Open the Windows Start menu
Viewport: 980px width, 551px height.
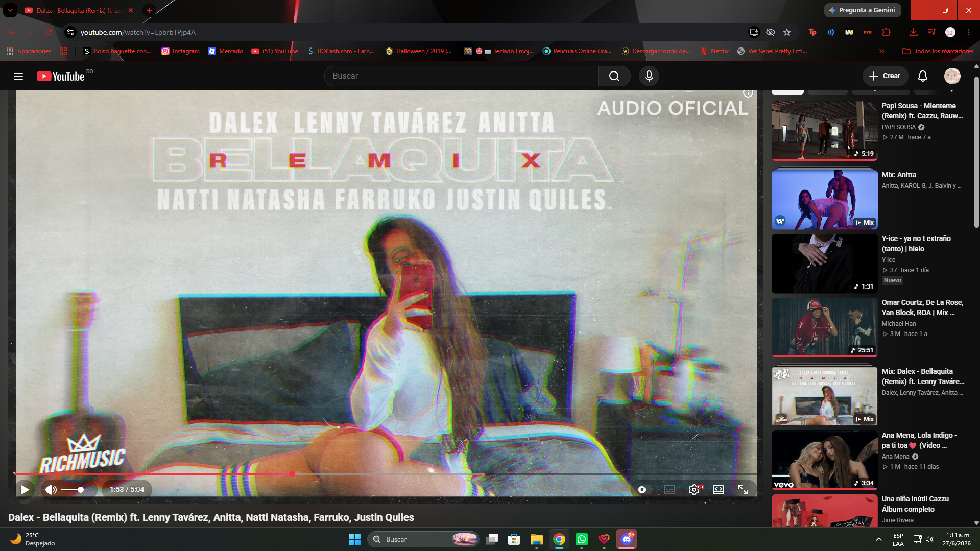click(x=354, y=539)
